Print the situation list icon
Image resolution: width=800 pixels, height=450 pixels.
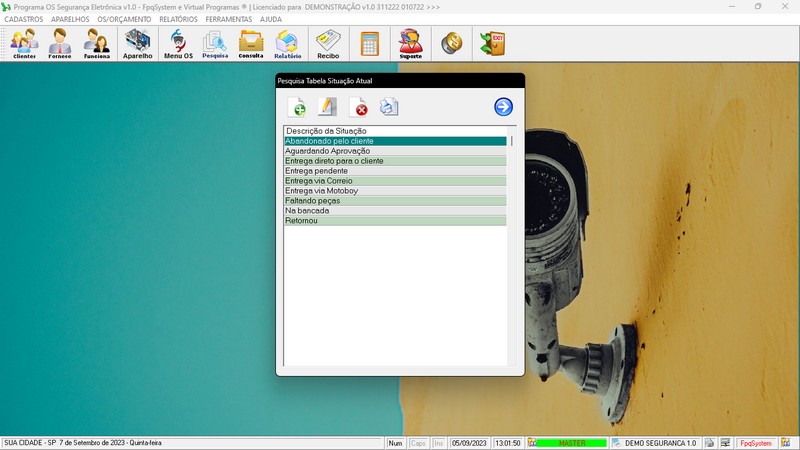(x=389, y=107)
